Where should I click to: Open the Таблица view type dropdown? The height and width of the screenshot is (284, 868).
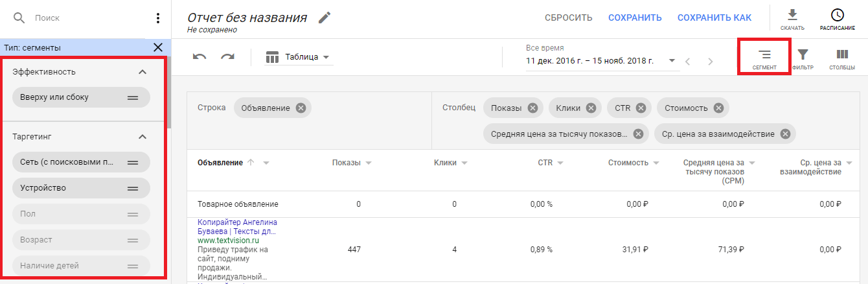click(299, 57)
